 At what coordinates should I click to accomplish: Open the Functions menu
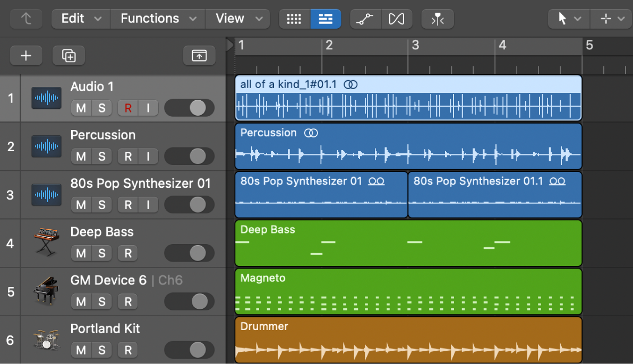(x=158, y=19)
